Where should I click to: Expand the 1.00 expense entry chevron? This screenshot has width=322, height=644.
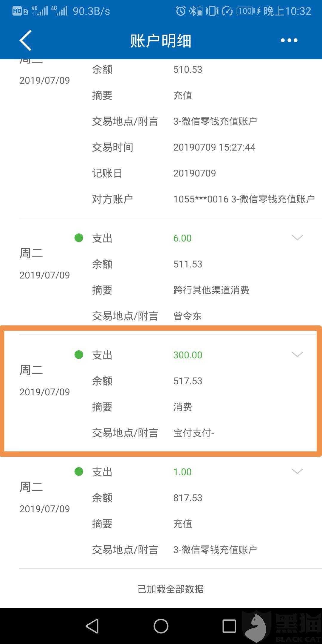click(297, 471)
